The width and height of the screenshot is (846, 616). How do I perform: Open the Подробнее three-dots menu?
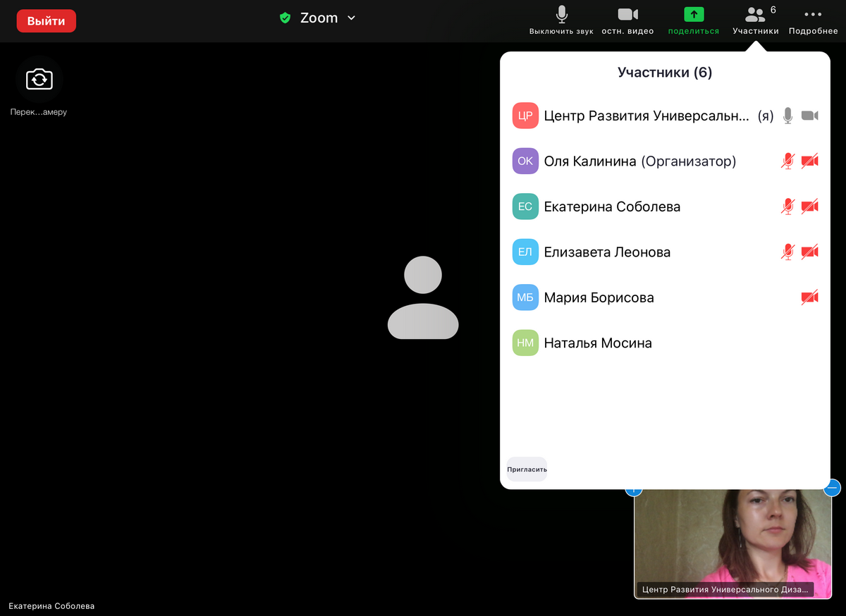(813, 20)
